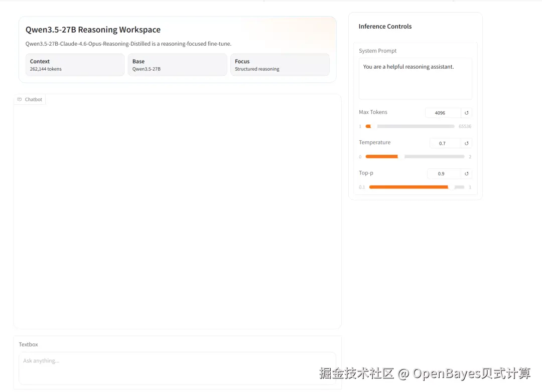Click into the System Prompt text area
This screenshot has height=392, width=542.
point(415,79)
